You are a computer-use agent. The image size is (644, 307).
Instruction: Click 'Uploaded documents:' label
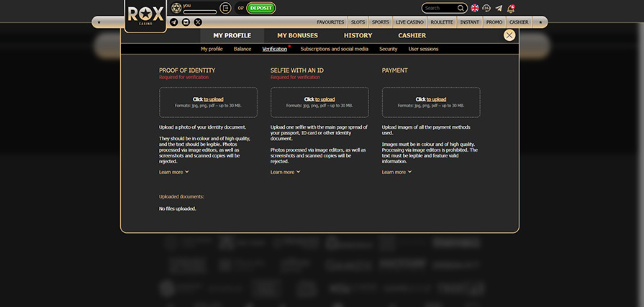(x=181, y=196)
